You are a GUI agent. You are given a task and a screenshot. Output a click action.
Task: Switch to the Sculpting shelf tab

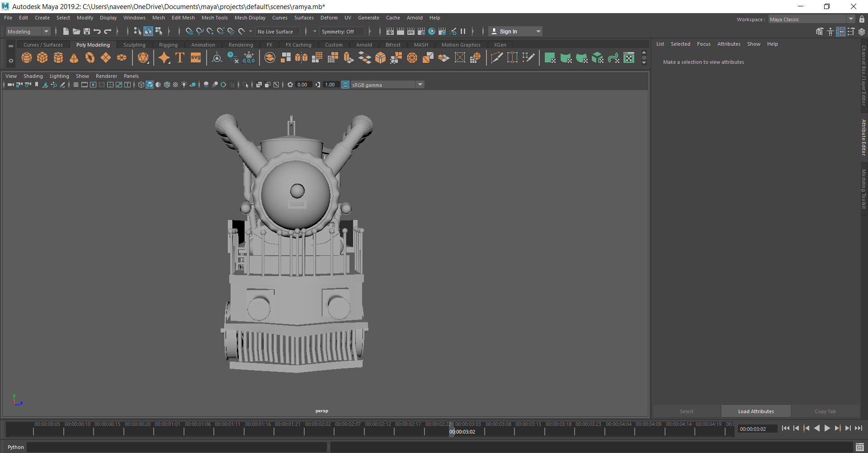coord(134,44)
